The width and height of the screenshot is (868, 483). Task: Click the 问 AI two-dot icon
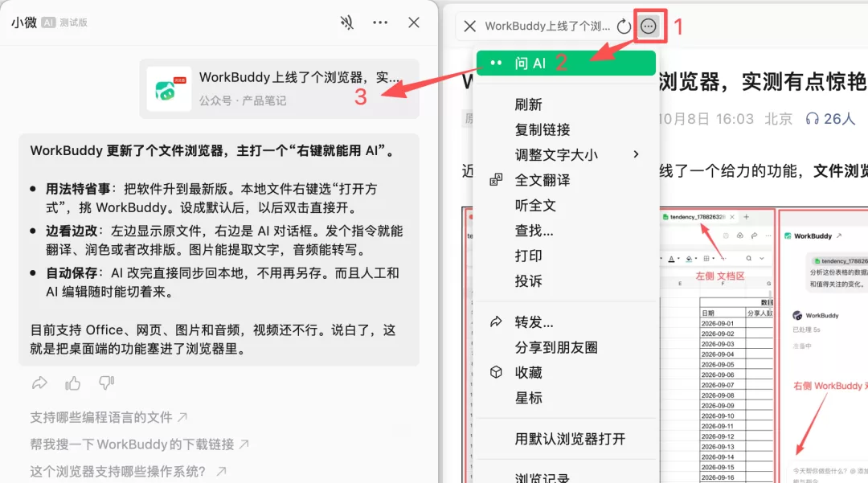[x=496, y=63]
